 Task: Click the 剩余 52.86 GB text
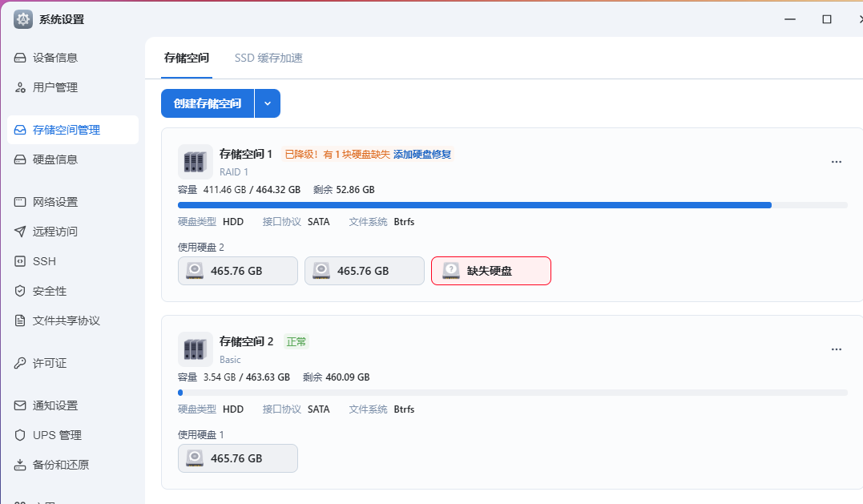coord(344,190)
